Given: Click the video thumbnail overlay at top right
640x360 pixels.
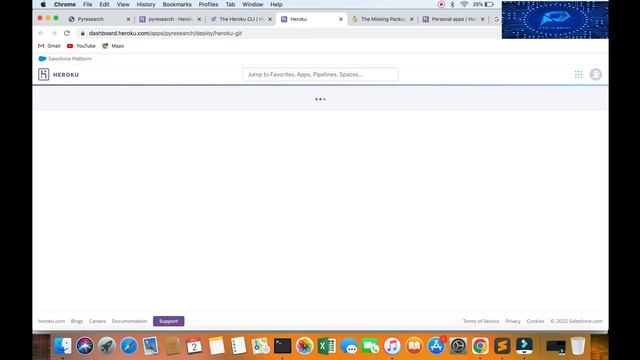Looking at the screenshot, I should pyautogui.click(x=555, y=20).
